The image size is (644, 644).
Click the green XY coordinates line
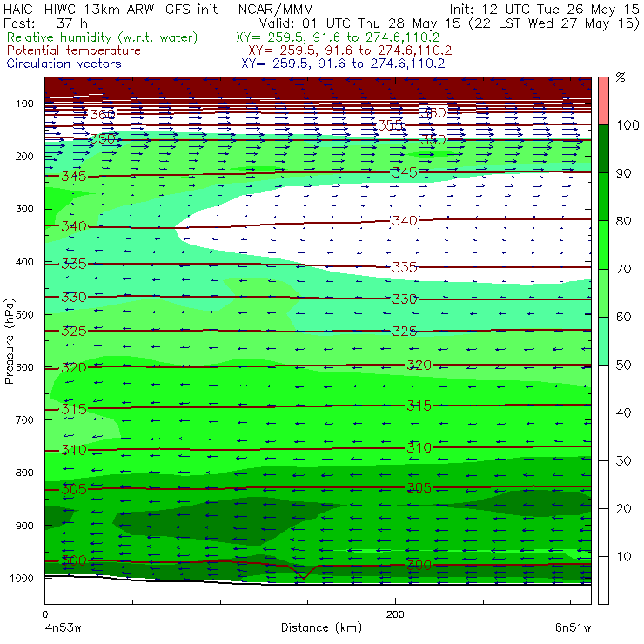click(x=338, y=37)
